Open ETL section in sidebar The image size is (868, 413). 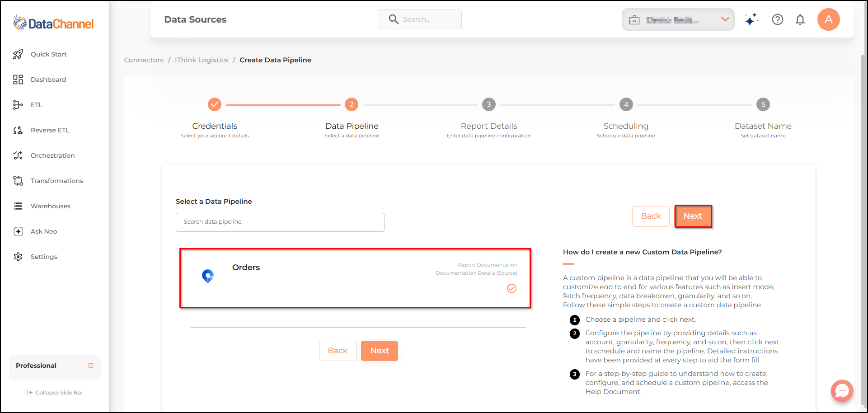37,105
